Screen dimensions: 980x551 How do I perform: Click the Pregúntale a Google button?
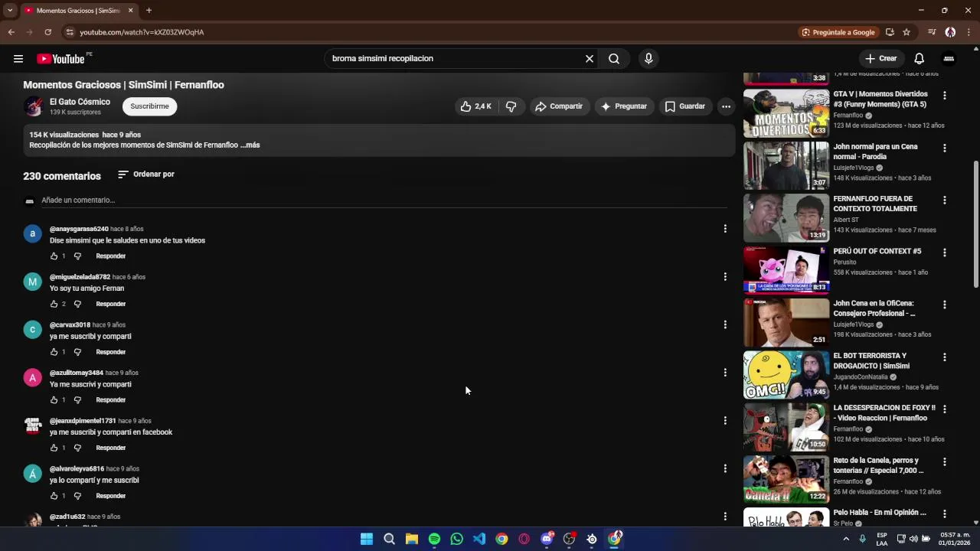838,32
